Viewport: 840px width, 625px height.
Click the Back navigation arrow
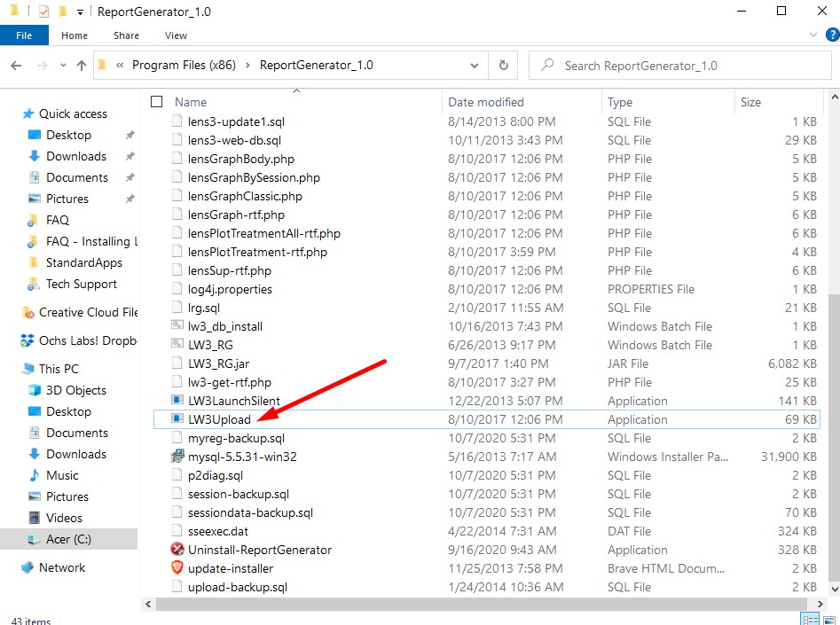coord(16,66)
